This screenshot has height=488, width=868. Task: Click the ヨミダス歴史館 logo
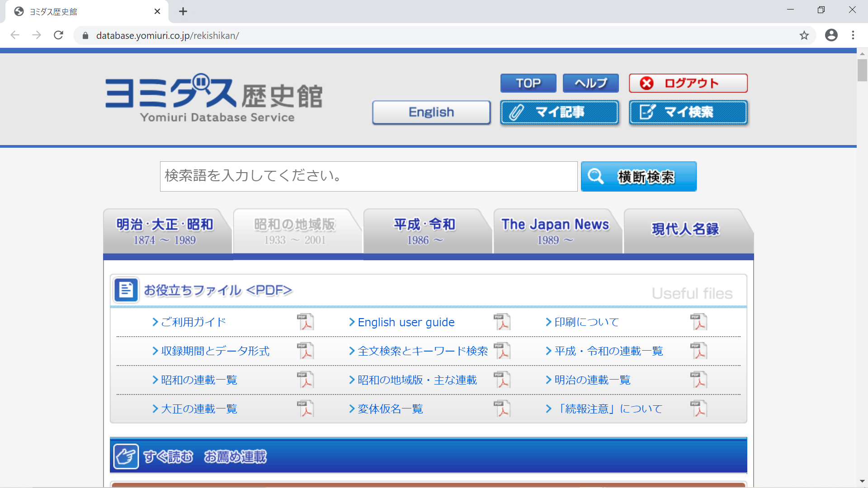pyautogui.click(x=214, y=98)
